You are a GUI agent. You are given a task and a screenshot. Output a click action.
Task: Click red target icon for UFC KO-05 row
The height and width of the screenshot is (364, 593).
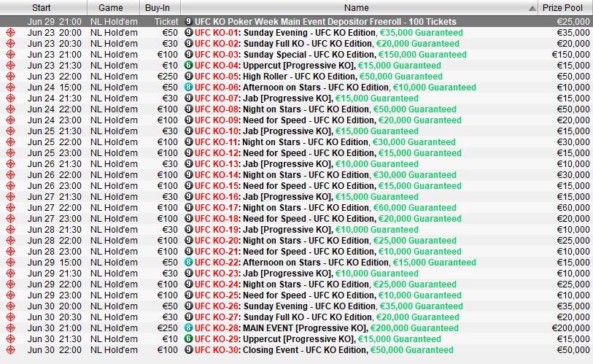[11, 77]
